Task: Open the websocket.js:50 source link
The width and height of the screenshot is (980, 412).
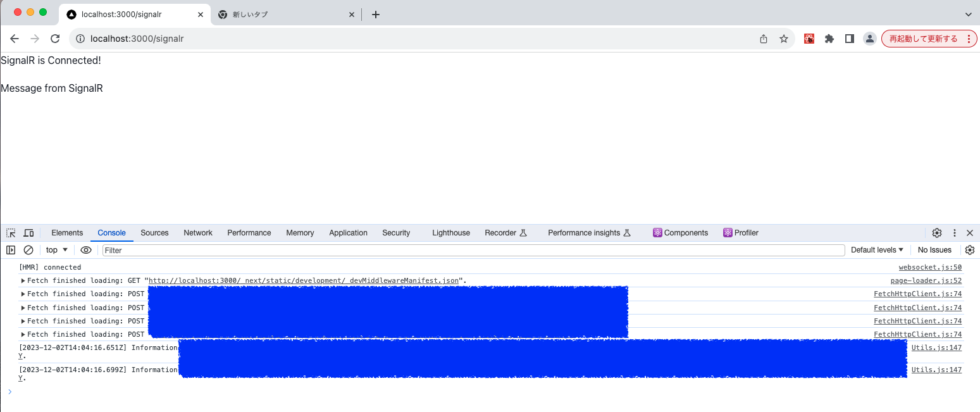Action: pos(930,268)
